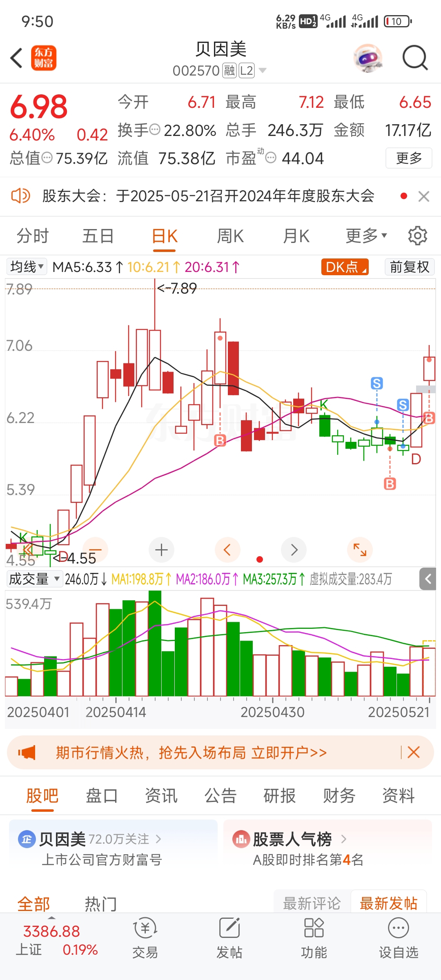Open stock search with magnifier icon
The width and height of the screenshot is (441, 980).
pyautogui.click(x=415, y=58)
